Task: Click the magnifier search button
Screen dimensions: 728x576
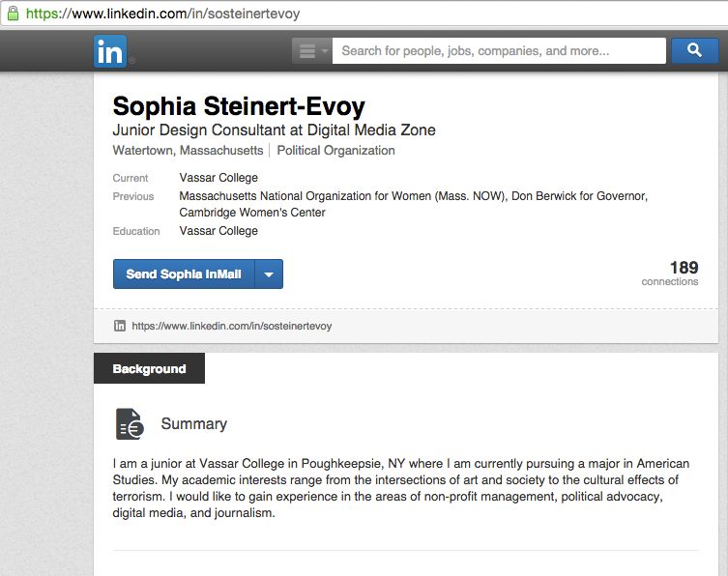Action: pyautogui.click(x=694, y=50)
